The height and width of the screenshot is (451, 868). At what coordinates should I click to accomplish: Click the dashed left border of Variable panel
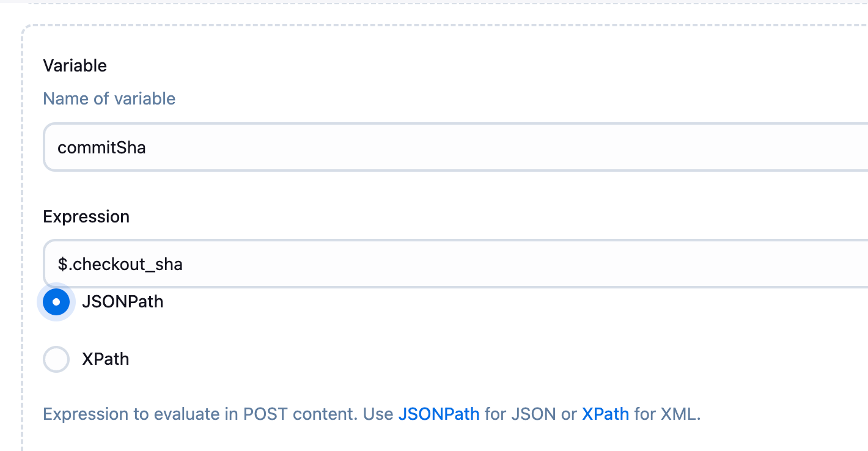point(23,244)
